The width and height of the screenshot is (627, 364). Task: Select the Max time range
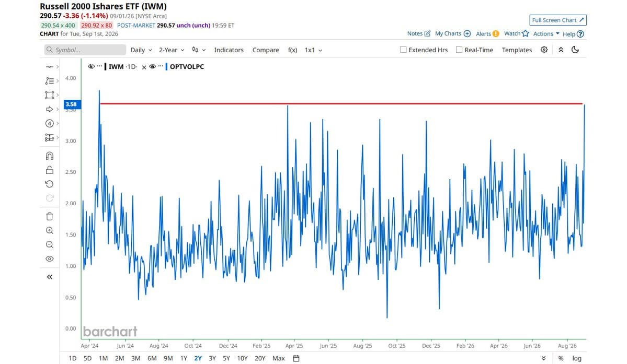point(279,358)
